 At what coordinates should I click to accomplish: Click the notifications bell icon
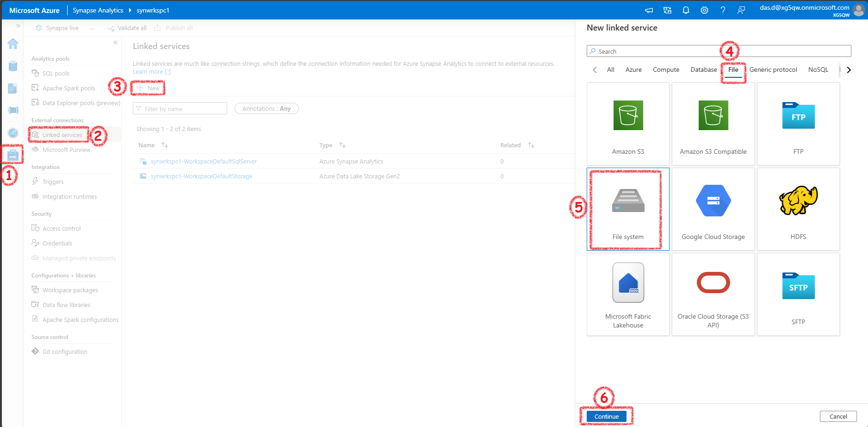point(686,10)
